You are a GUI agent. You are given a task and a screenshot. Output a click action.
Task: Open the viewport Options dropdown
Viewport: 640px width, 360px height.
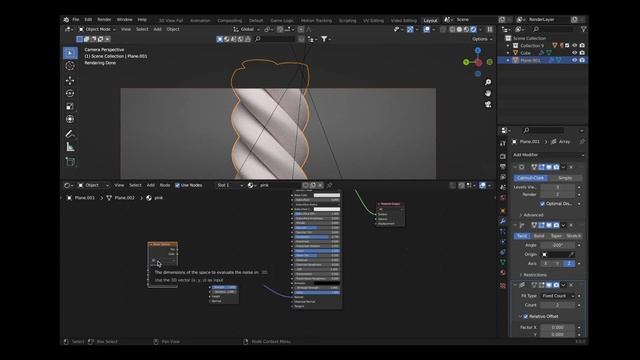(482, 39)
